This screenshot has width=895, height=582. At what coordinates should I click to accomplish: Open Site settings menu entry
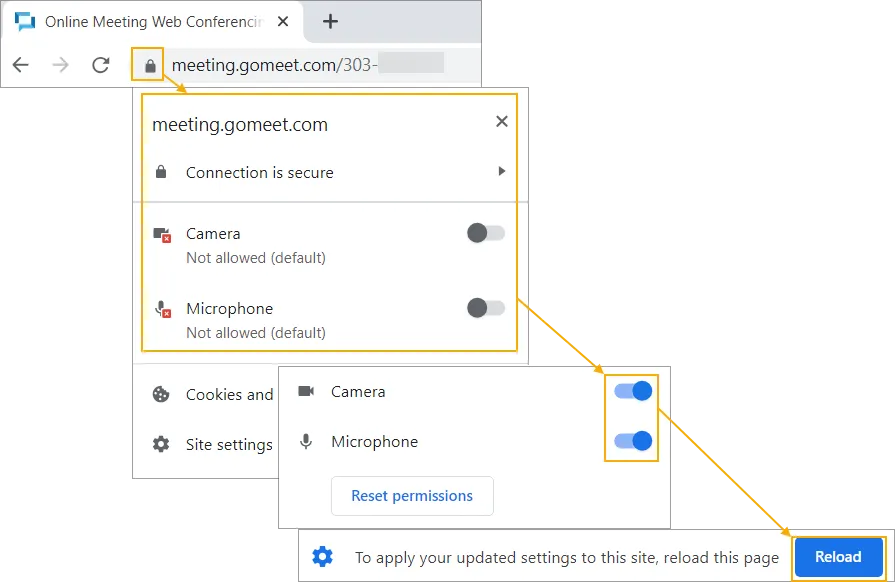click(x=229, y=444)
